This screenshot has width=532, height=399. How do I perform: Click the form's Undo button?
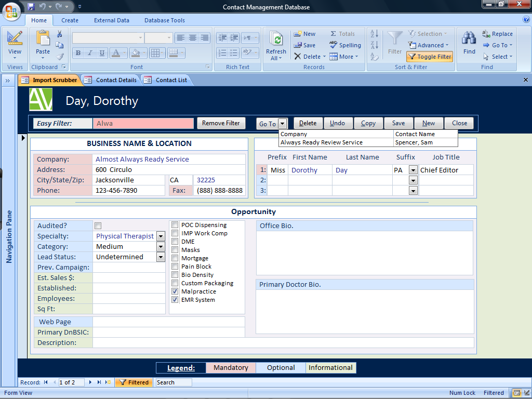pyautogui.click(x=338, y=123)
